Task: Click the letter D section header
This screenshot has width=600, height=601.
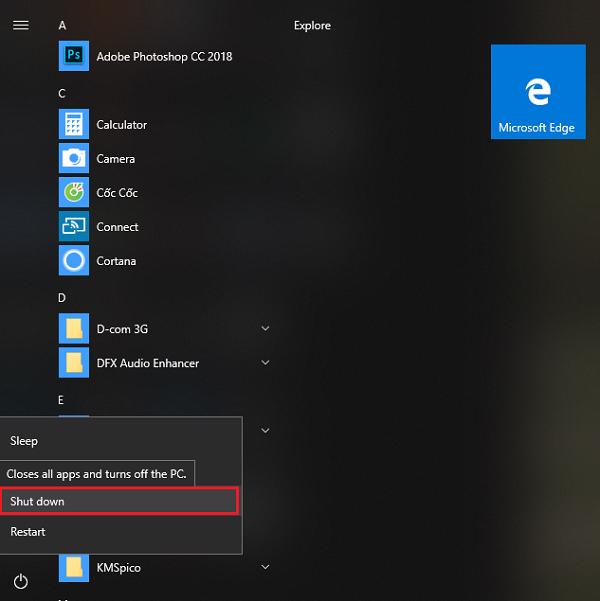Action: click(x=62, y=298)
